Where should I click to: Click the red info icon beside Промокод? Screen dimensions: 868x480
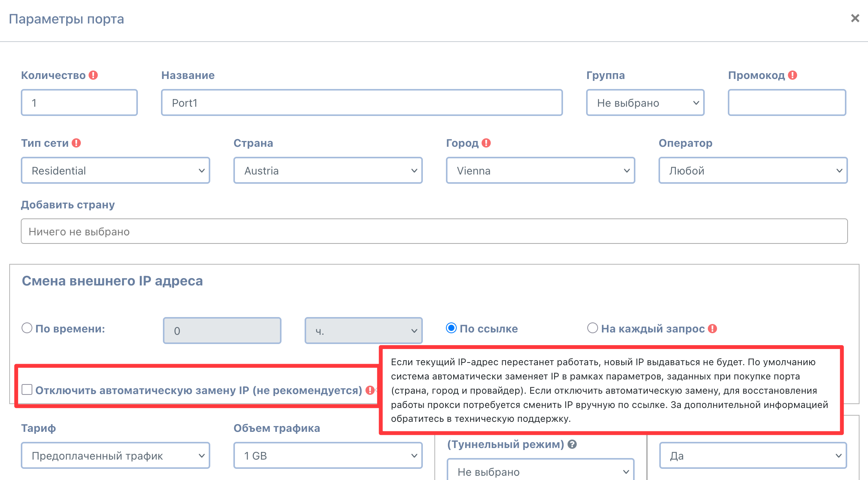click(793, 75)
